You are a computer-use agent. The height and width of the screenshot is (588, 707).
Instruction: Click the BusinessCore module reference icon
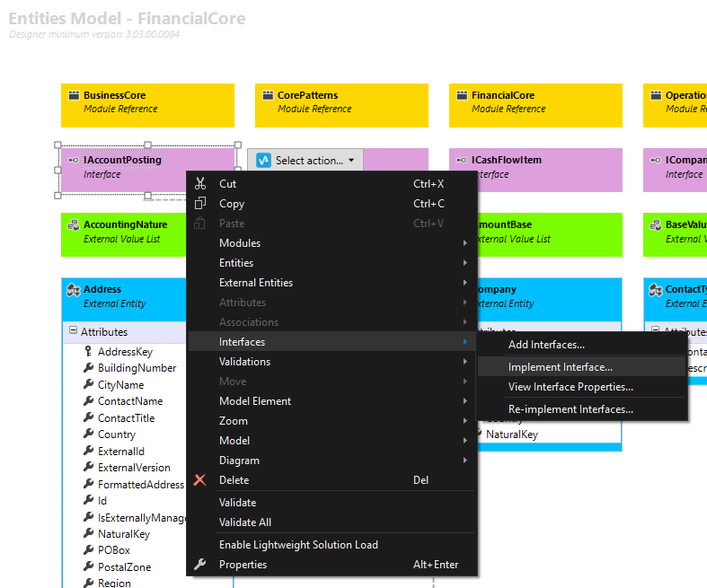coord(74,95)
